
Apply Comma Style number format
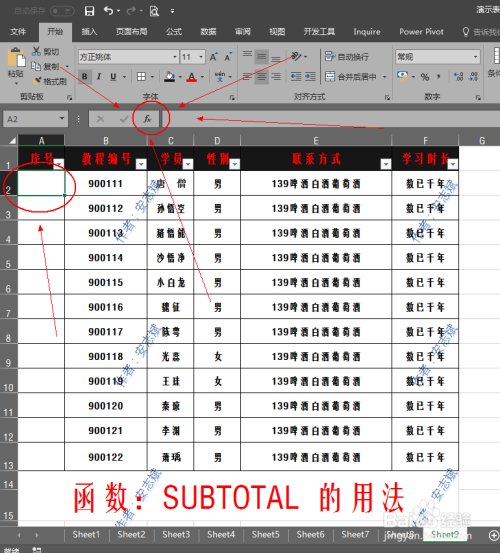click(439, 77)
